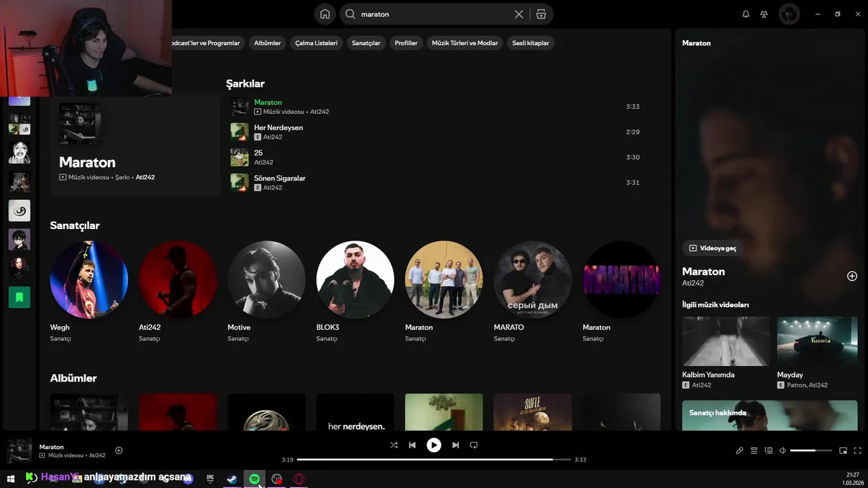Mute using the volume speaker icon
The width and height of the screenshot is (868, 488).
tap(783, 451)
